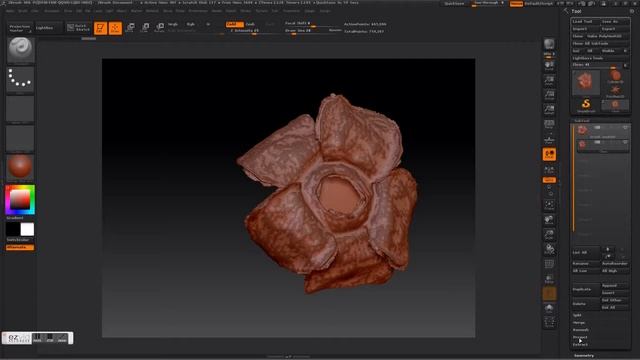Expand the Extract section
This screenshot has height=360, width=640.
click(x=580, y=344)
